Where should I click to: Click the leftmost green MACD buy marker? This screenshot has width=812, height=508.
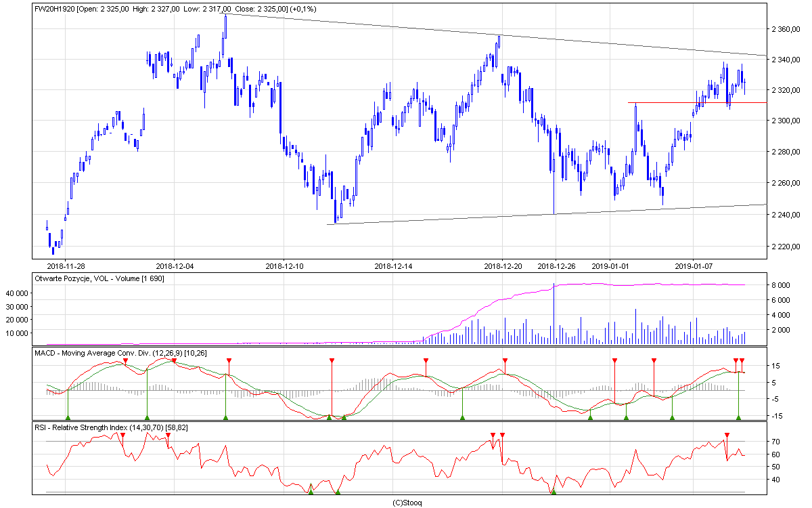[68, 418]
